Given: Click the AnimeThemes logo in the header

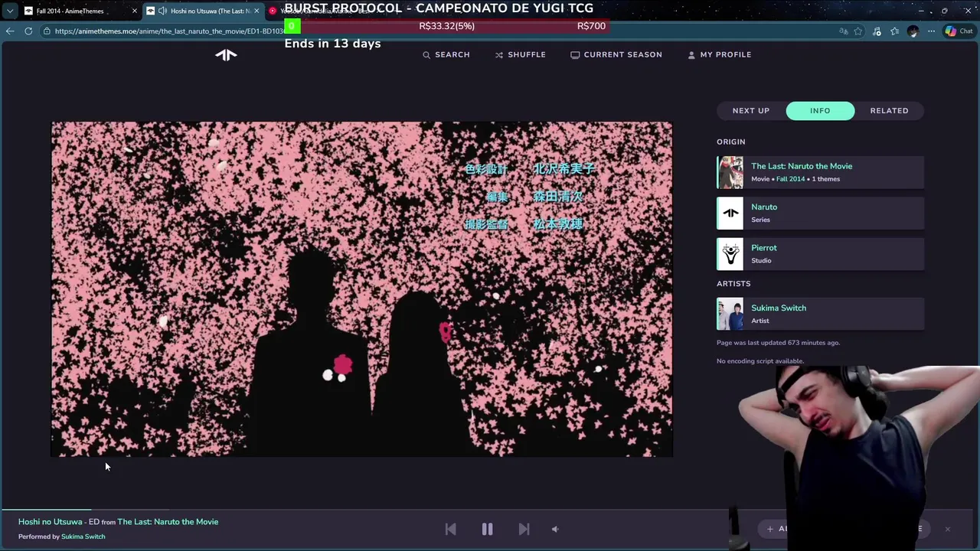Looking at the screenshot, I should [x=226, y=54].
